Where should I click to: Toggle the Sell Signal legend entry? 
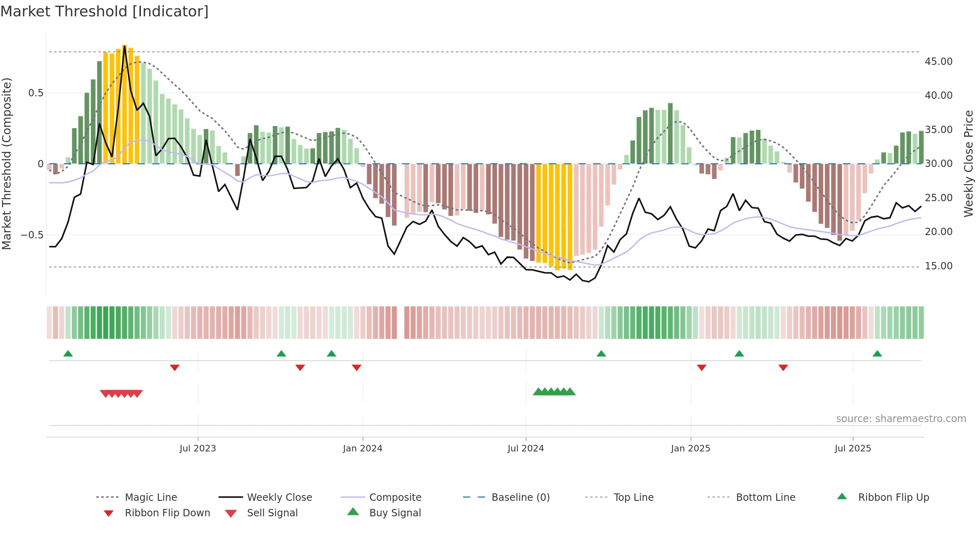[261, 513]
